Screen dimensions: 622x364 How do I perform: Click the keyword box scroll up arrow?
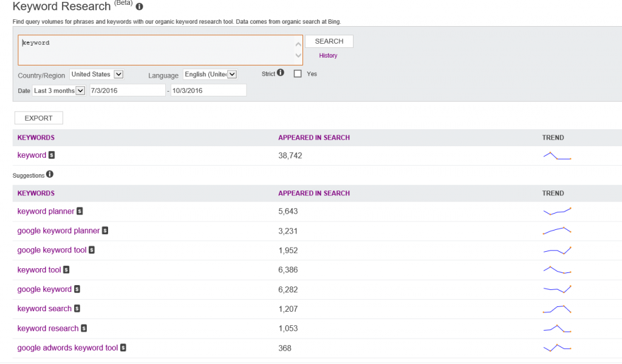(x=298, y=44)
